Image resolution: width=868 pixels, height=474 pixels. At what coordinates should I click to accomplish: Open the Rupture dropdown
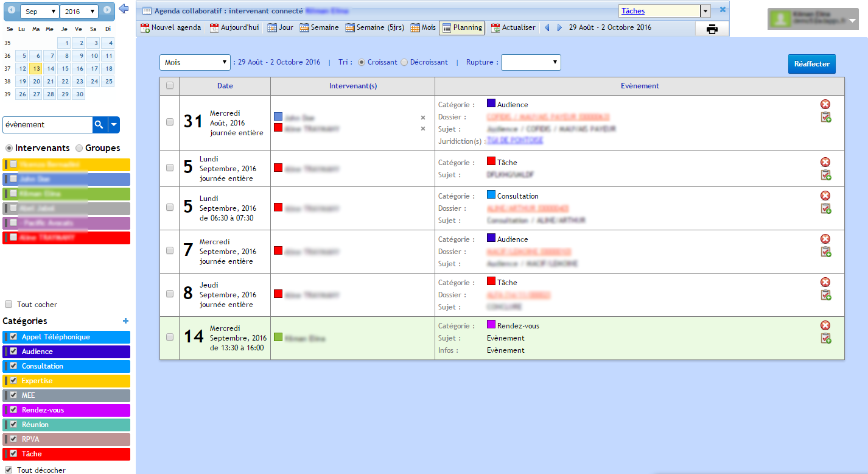pos(530,62)
